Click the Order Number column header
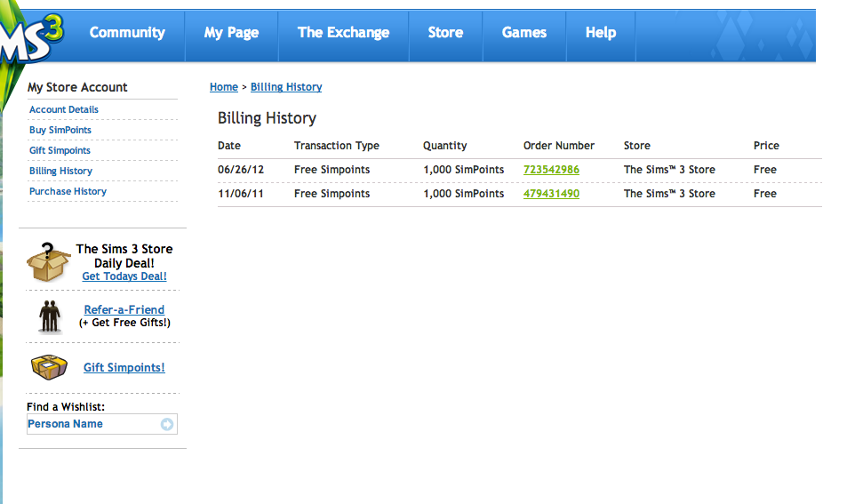The width and height of the screenshot is (847, 504). pyautogui.click(x=558, y=146)
